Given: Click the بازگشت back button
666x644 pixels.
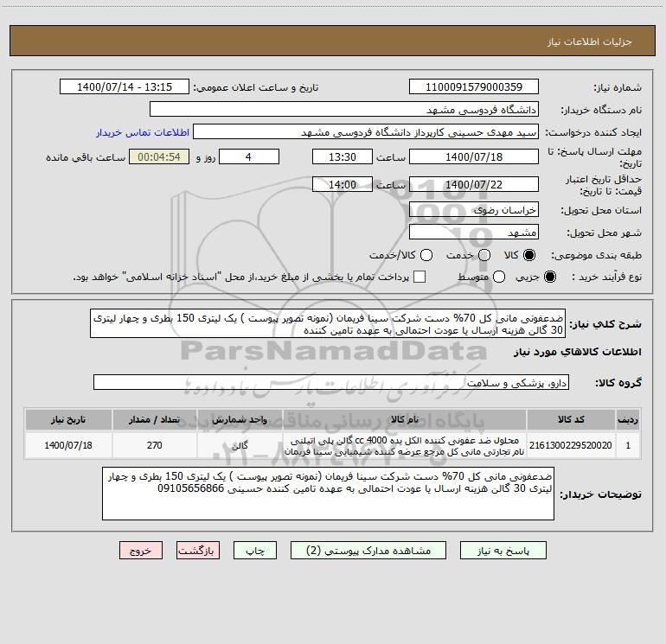Looking at the screenshot, I should (x=198, y=551).
